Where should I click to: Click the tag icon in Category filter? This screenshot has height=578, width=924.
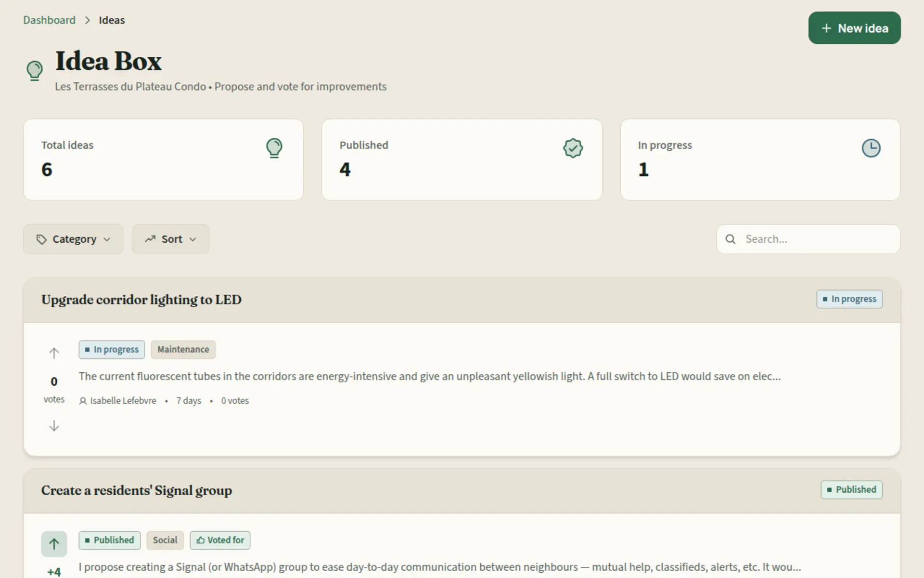41,239
